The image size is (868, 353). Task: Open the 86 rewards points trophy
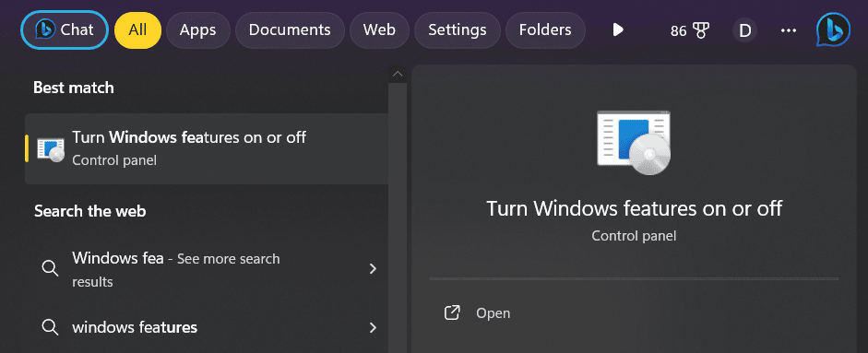click(x=690, y=30)
